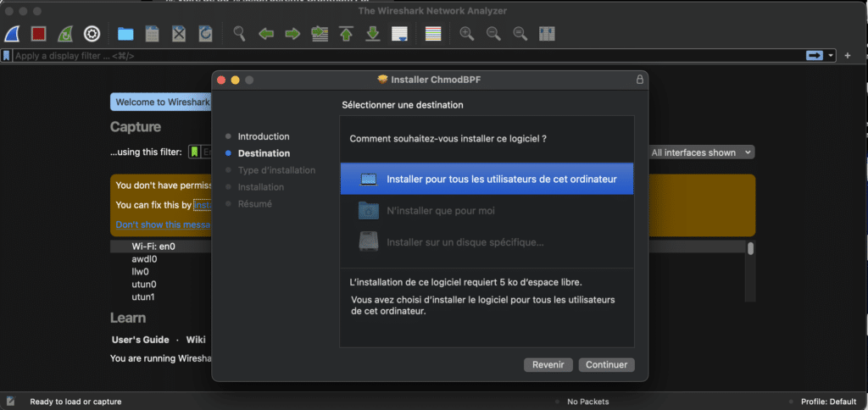Open the All interfaces shown dropdown
Viewport: 868px width, 410px height.
point(701,152)
